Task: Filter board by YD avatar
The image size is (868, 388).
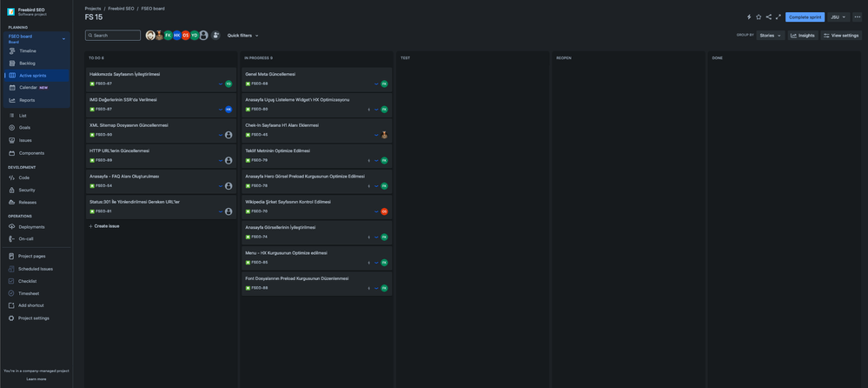Action: (195, 36)
